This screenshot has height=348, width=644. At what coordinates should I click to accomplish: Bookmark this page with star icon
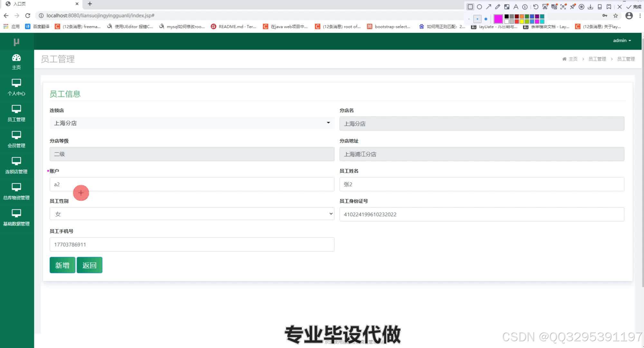coord(616,15)
